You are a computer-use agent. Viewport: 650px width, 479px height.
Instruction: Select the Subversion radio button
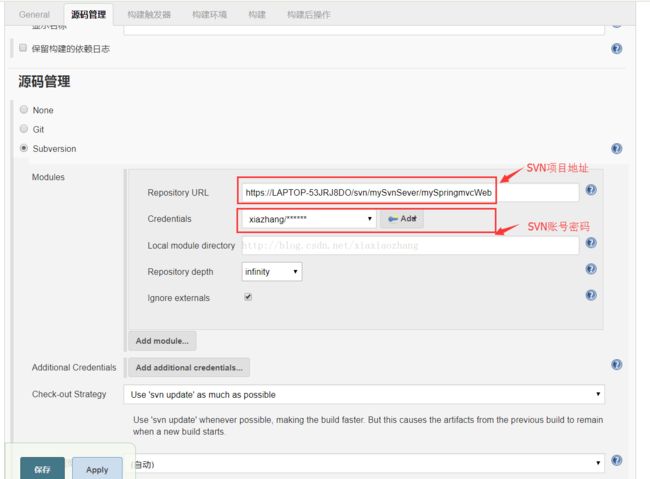point(24,148)
